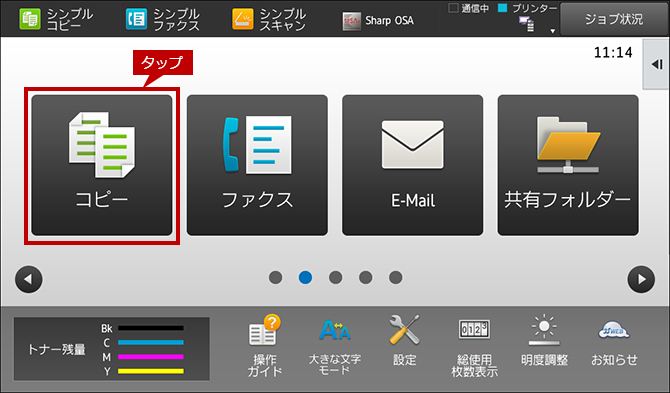Image resolution: width=670 pixels, height=393 pixels.
Task: Tap the コピー (Copy) tile
Action: point(102,165)
